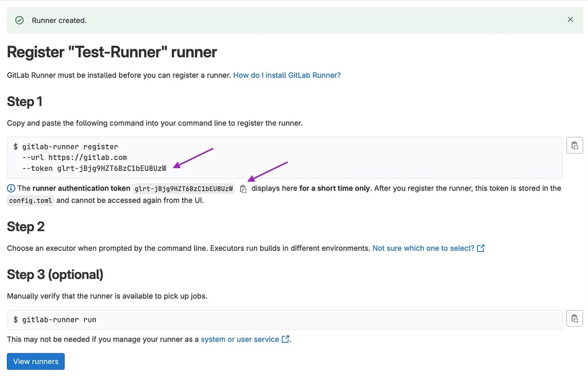This screenshot has width=588, height=385.
Task: Click the external link icon beside system or user service
Action: pos(285,339)
